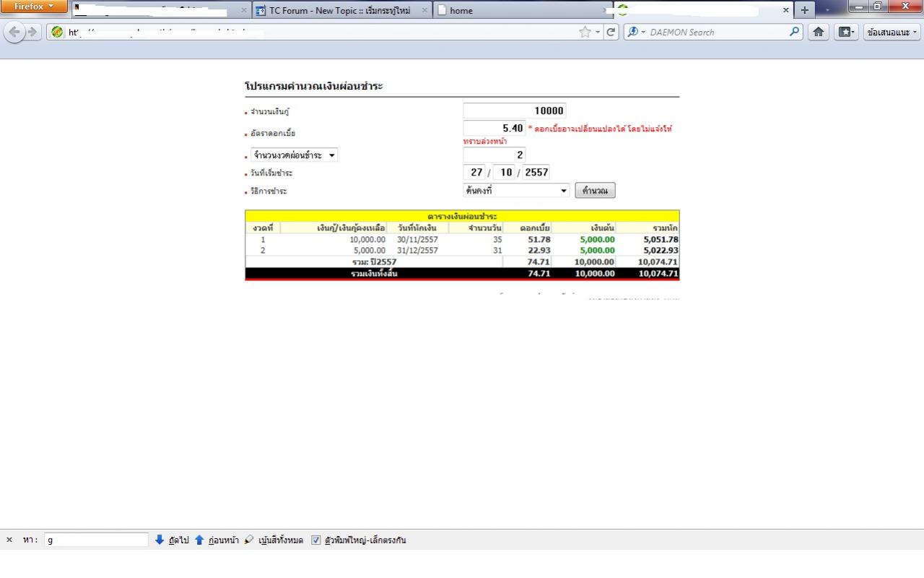The height and width of the screenshot is (578, 924).
Task: Click the ดอกเบี้ย column header
Action: [x=535, y=228]
